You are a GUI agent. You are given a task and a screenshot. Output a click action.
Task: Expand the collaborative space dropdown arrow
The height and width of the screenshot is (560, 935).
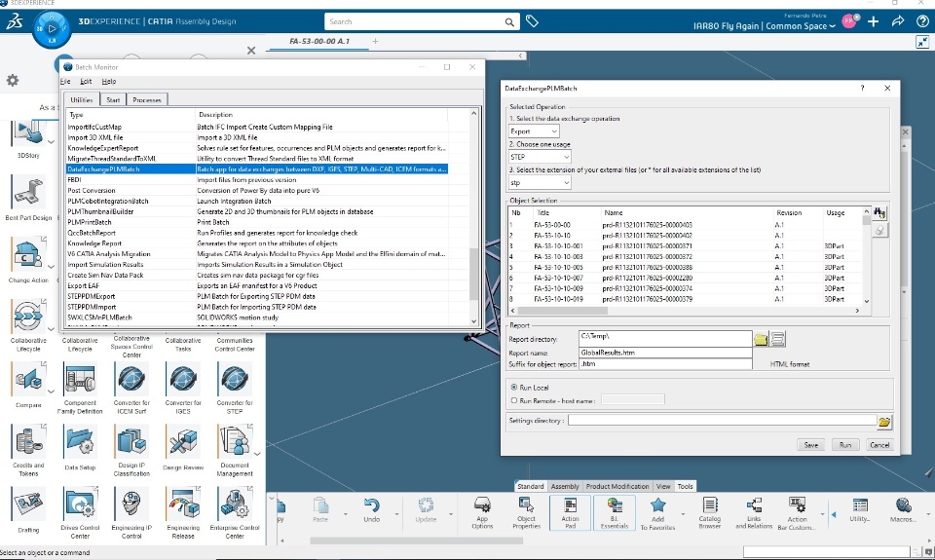click(832, 27)
